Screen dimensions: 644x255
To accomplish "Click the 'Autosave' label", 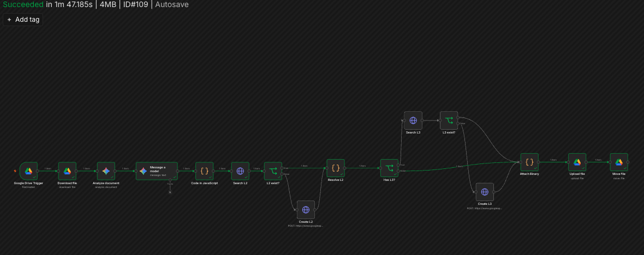I will (172, 4).
